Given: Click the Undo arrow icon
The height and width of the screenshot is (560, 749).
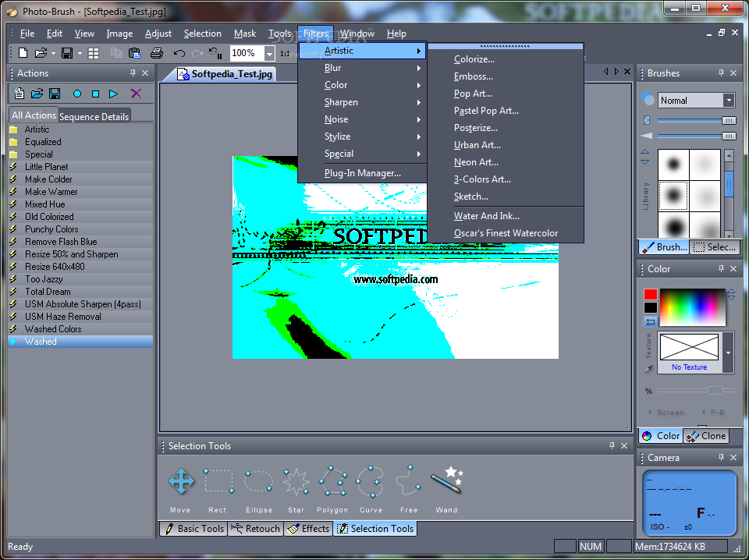Looking at the screenshot, I should (179, 53).
